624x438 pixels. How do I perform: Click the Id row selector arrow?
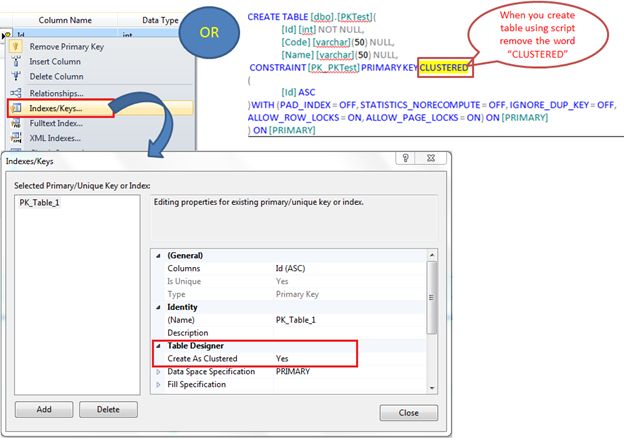6,36
